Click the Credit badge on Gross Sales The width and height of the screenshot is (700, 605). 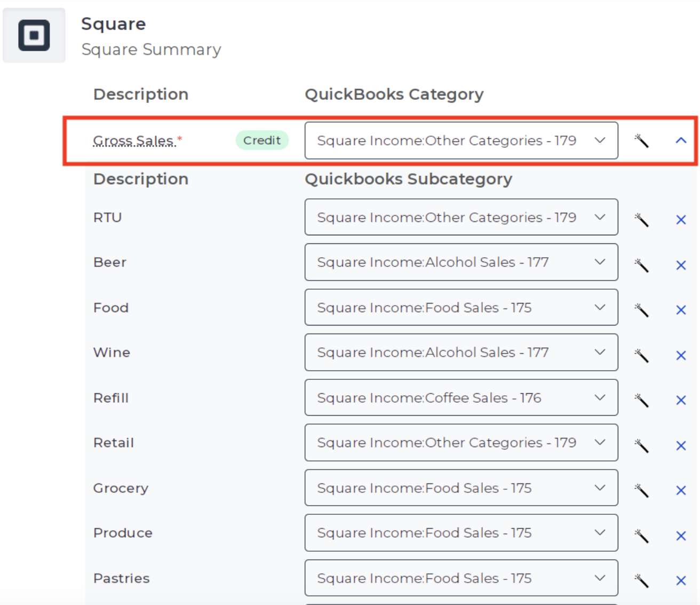[x=262, y=140]
